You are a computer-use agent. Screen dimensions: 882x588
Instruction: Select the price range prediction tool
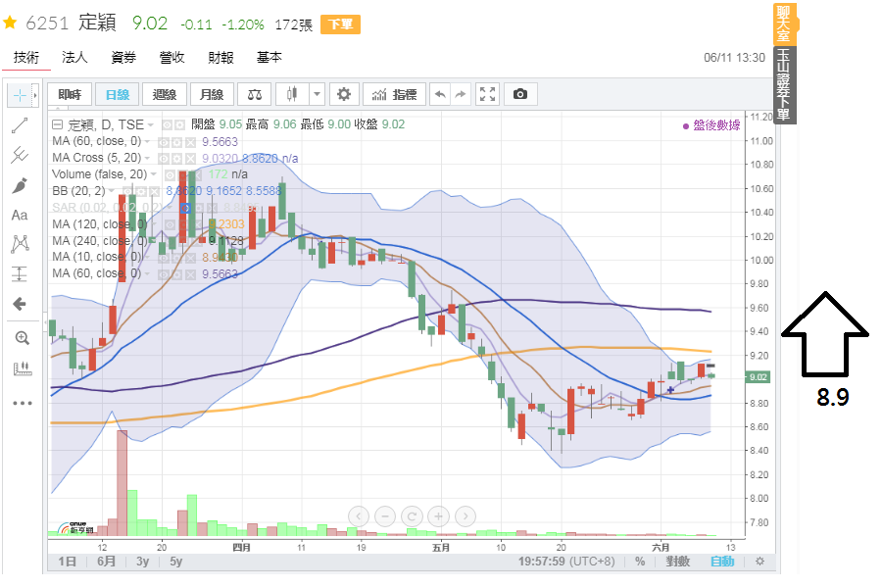click(20, 274)
